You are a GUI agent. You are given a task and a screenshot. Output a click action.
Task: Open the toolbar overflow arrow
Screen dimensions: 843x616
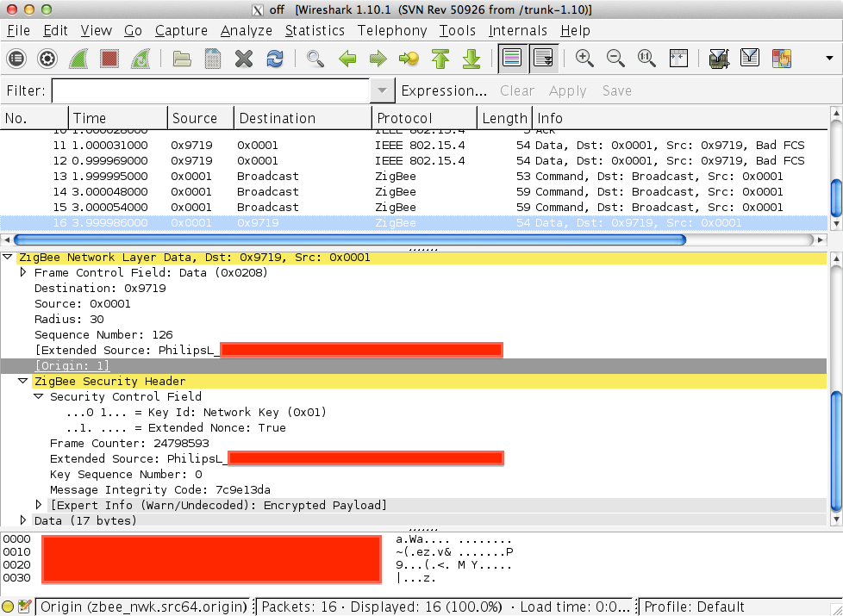click(x=829, y=58)
